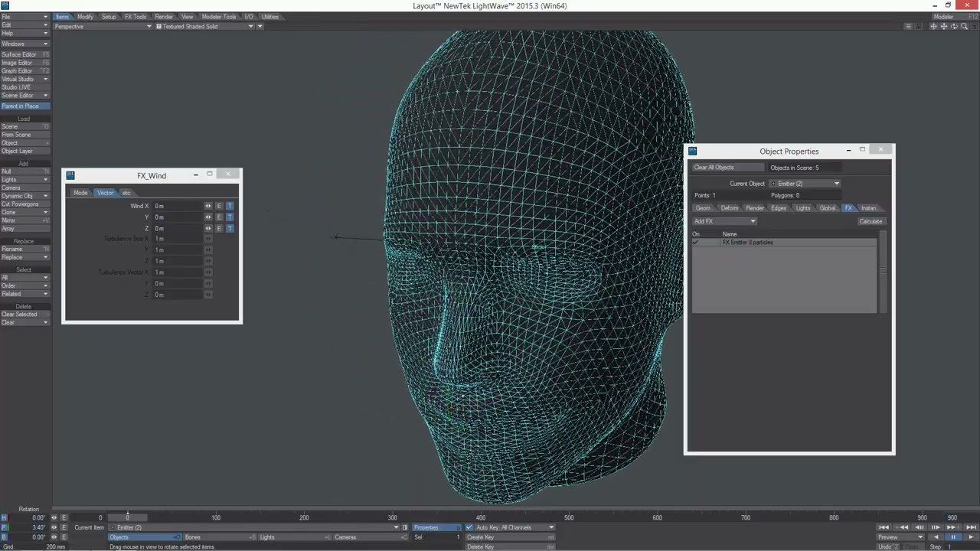Click the Clear All Objects button

pyautogui.click(x=728, y=168)
